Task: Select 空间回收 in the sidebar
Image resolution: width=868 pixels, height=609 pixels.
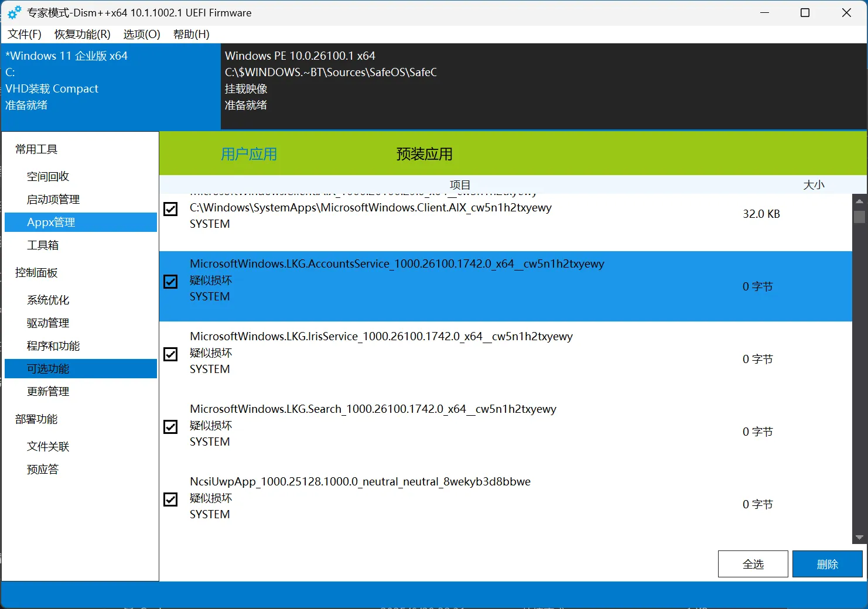Action: coord(48,176)
